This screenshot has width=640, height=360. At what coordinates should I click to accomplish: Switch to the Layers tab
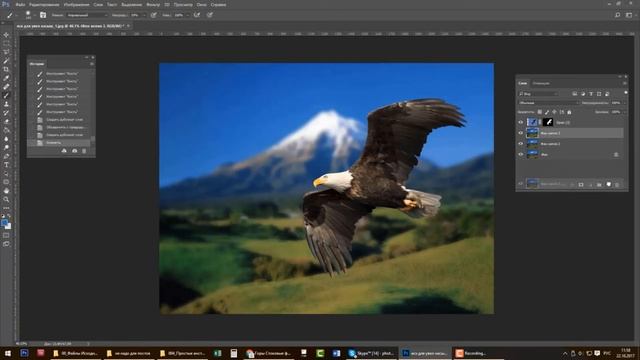pyautogui.click(x=522, y=83)
